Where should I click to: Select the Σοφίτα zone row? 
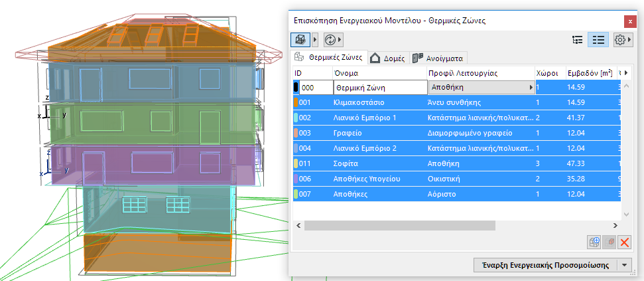pos(456,163)
